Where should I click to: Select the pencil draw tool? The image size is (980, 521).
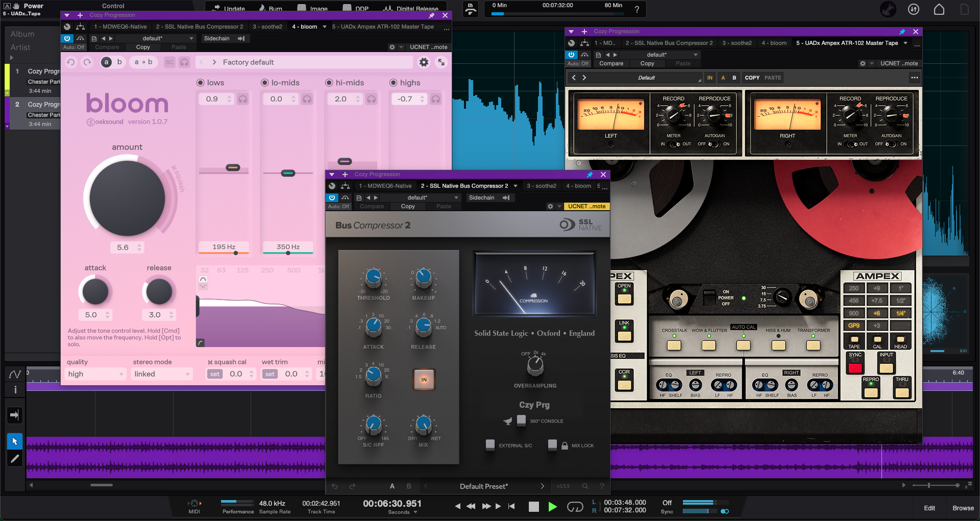[x=15, y=459]
